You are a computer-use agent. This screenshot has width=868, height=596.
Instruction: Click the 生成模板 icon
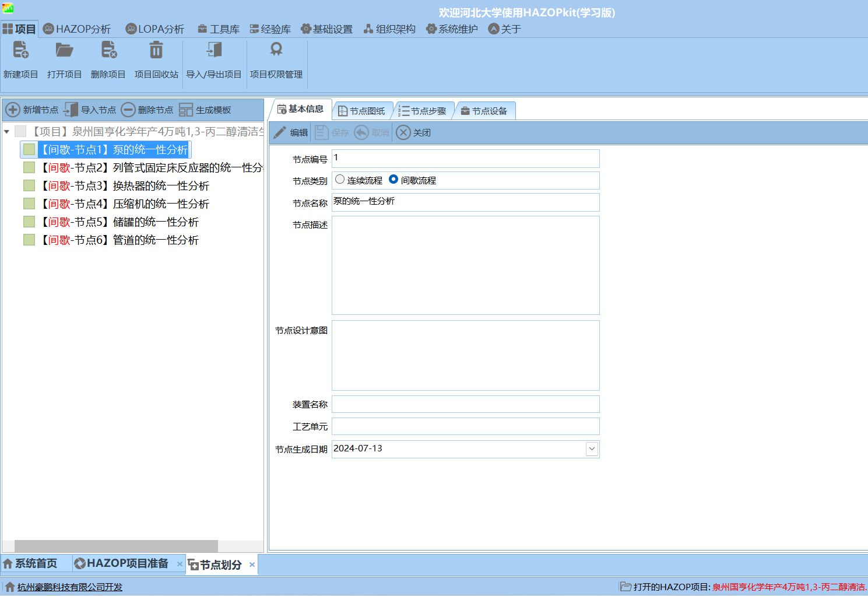(x=186, y=110)
